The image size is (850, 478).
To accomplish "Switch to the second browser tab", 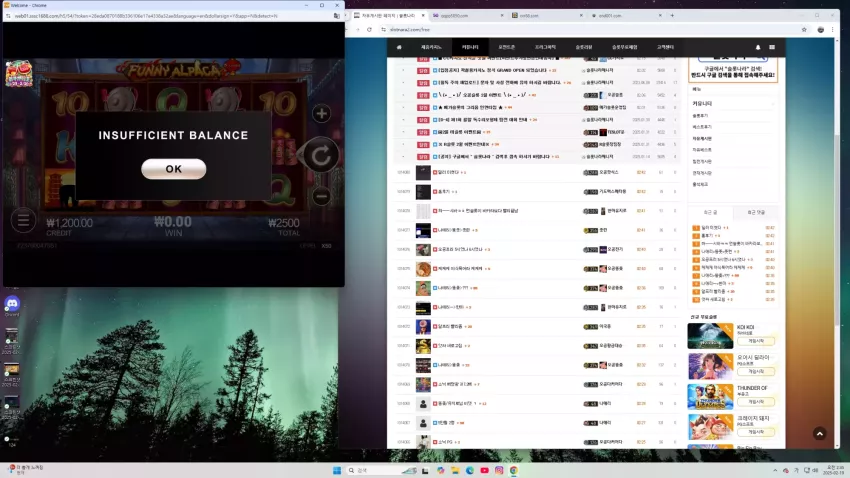I will [x=468, y=16].
